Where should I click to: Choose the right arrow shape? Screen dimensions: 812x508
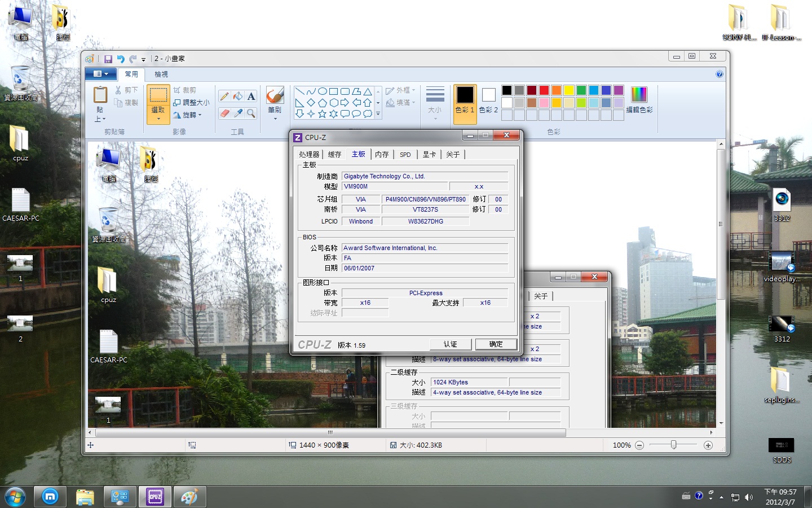pos(345,103)
